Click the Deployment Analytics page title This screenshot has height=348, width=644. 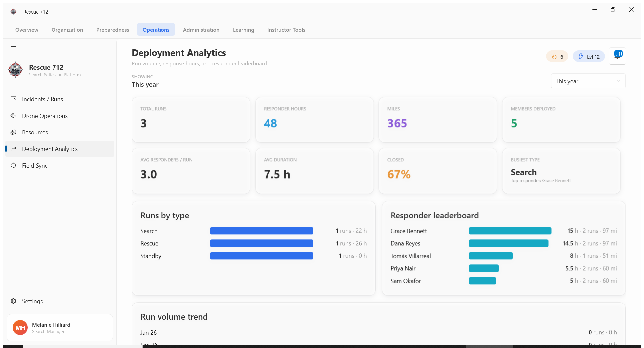pos(179,53)
